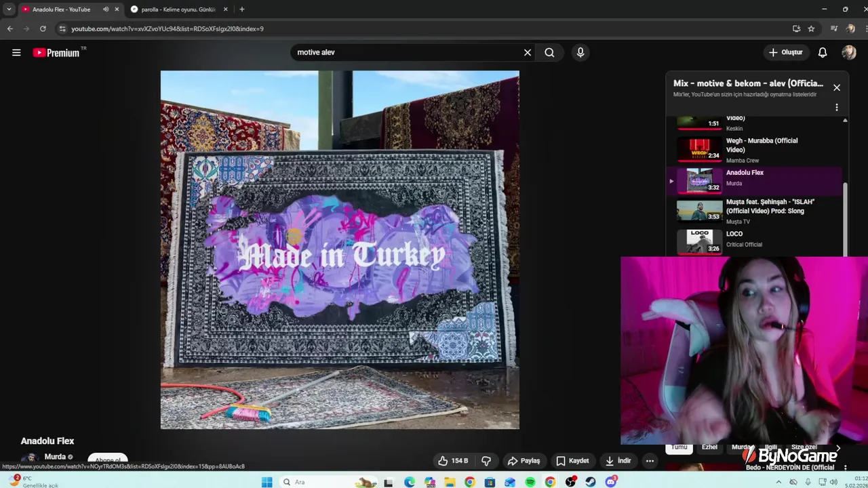Open the tab search dropdown arrow
Viewport: 868px width, 488px height.
tap(9, 9)
